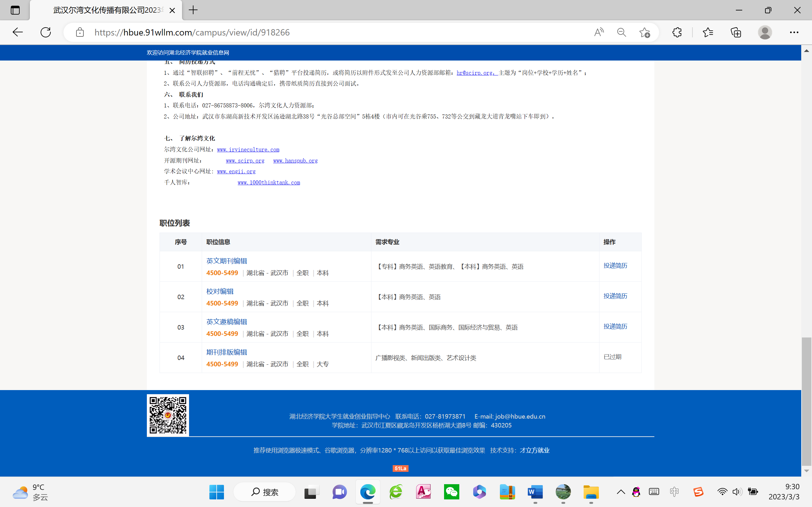Open WeChat from the taskbar
The width and height of the screenshot is (812, 507).
tap(451, 492)
